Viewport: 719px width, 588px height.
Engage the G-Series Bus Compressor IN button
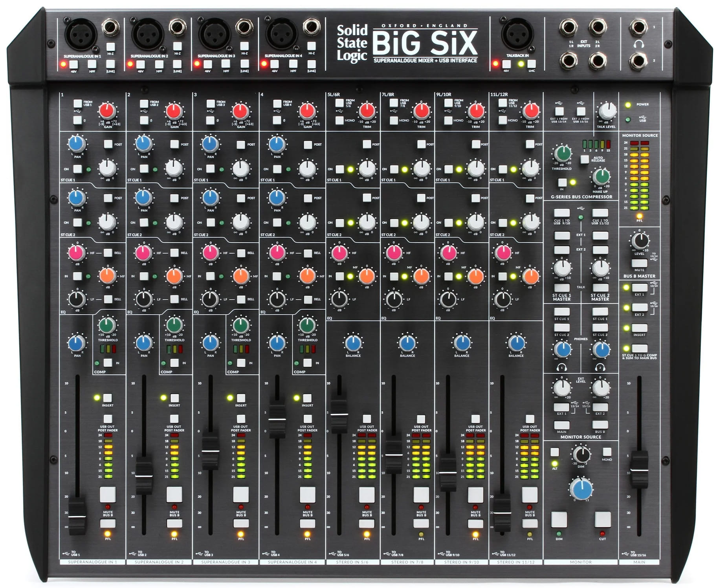pos(562,182)
